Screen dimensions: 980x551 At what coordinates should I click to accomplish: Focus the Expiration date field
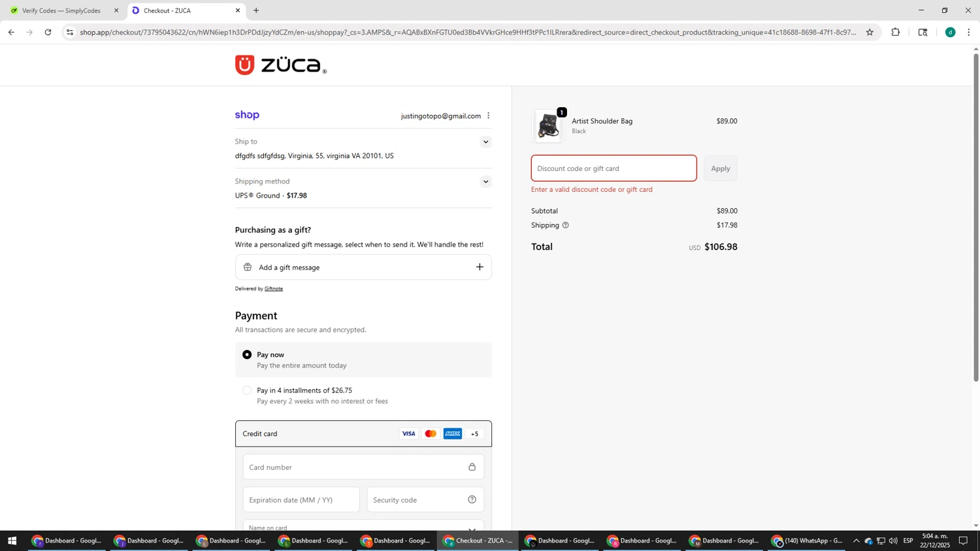pos(301,499)
